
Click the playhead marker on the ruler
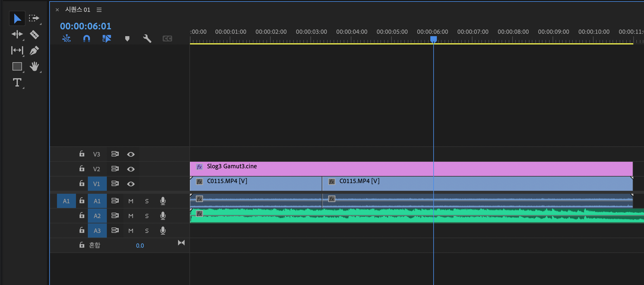click(x=434, y=39)
